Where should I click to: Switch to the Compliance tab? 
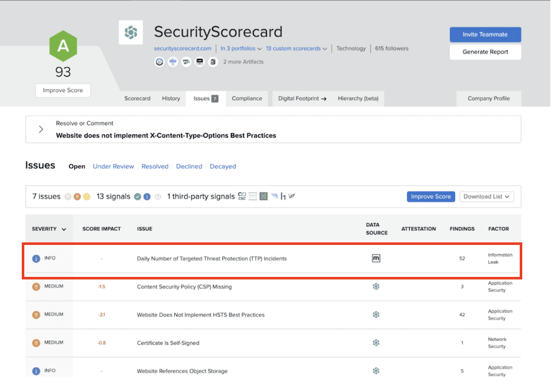click(248, 98)
